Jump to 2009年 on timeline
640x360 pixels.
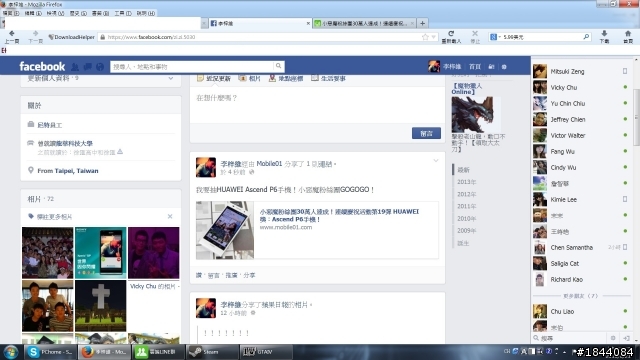click(x=467, y=231)
